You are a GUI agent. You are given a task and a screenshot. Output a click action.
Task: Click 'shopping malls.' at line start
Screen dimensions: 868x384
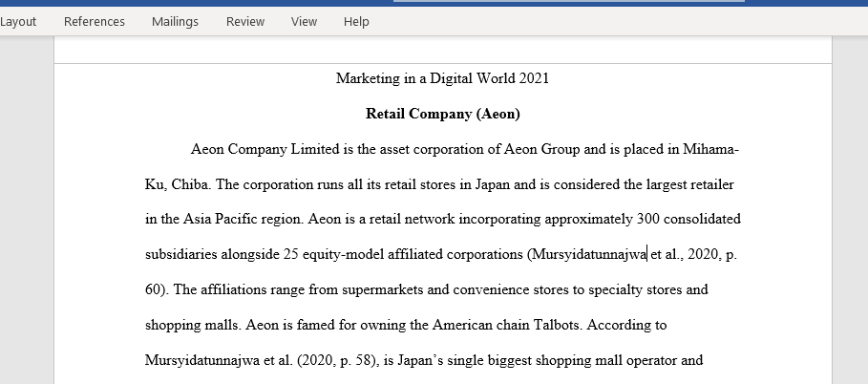193,326
